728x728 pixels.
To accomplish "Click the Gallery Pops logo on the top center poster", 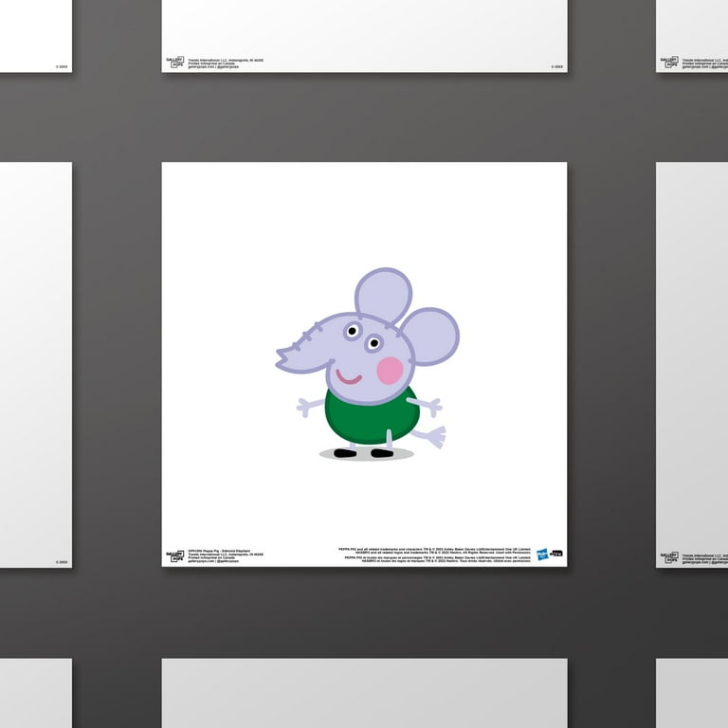I will pyautogui.click(x=175, y=63).
